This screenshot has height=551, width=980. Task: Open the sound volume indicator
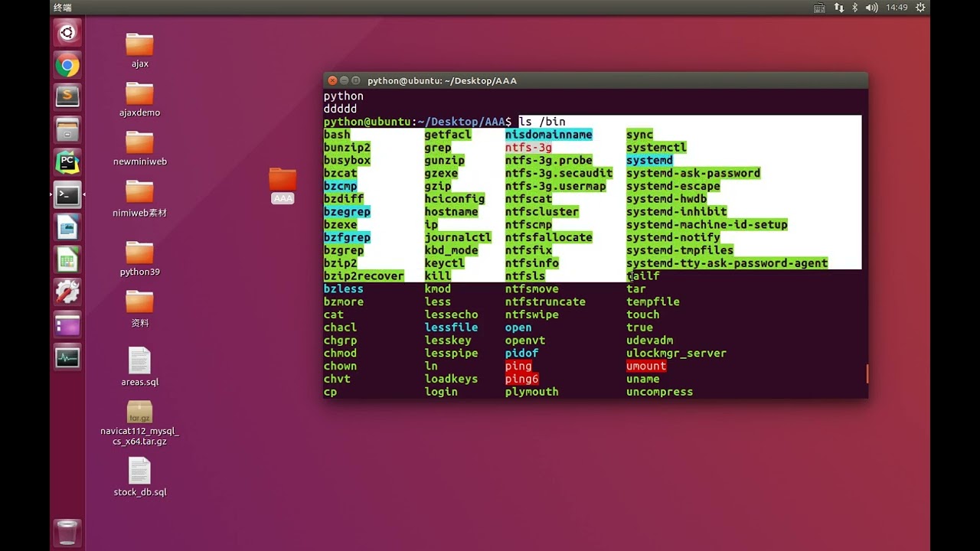pos(871,8)
